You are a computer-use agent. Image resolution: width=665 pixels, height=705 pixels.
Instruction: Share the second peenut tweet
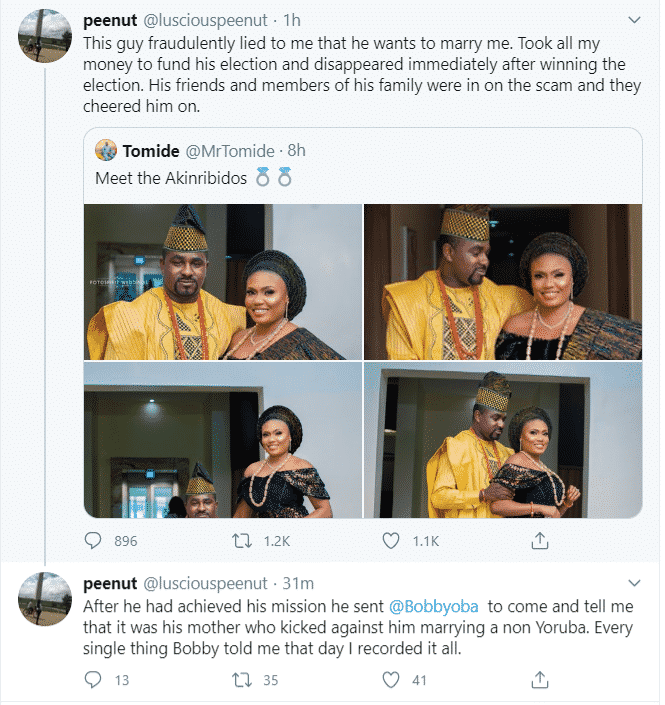[x=539, y=680]
